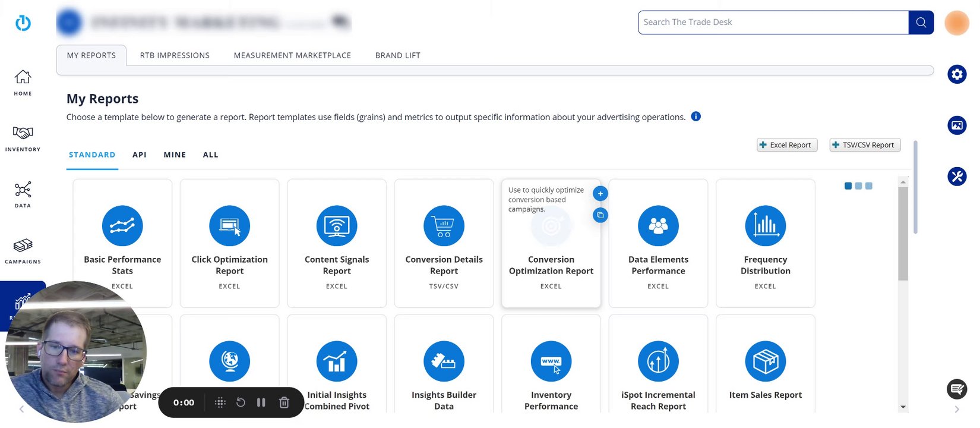Select iSpot Incremental Reach Report icon
The width and height of the screenshot is (980, 428).
tap(658, 361)
